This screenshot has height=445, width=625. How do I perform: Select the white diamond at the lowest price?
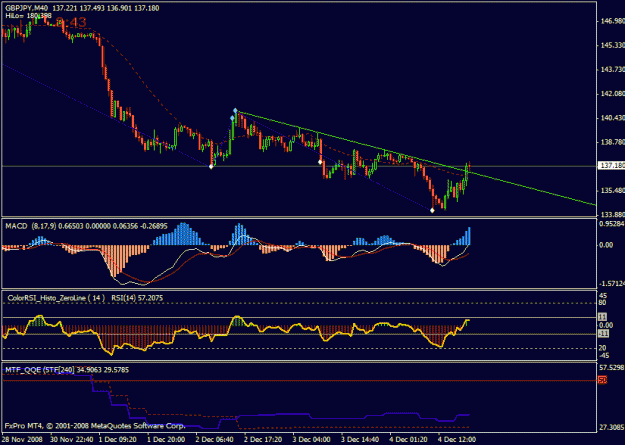[x=432, y=210]
